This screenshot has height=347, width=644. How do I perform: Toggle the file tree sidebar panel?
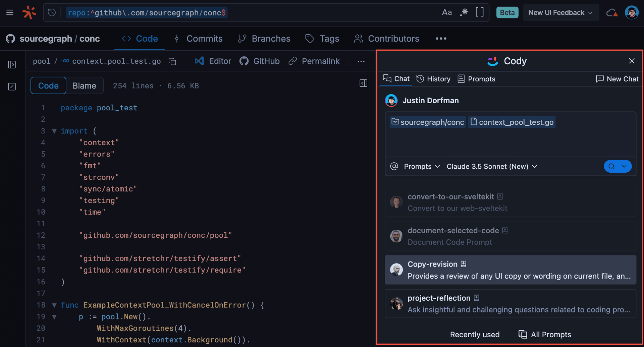click(12, 64)
